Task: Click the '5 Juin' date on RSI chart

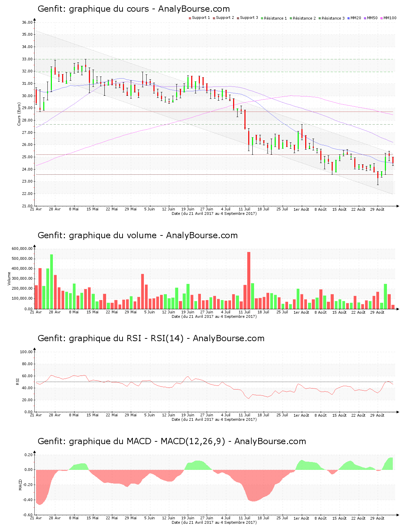Action: 149,415
